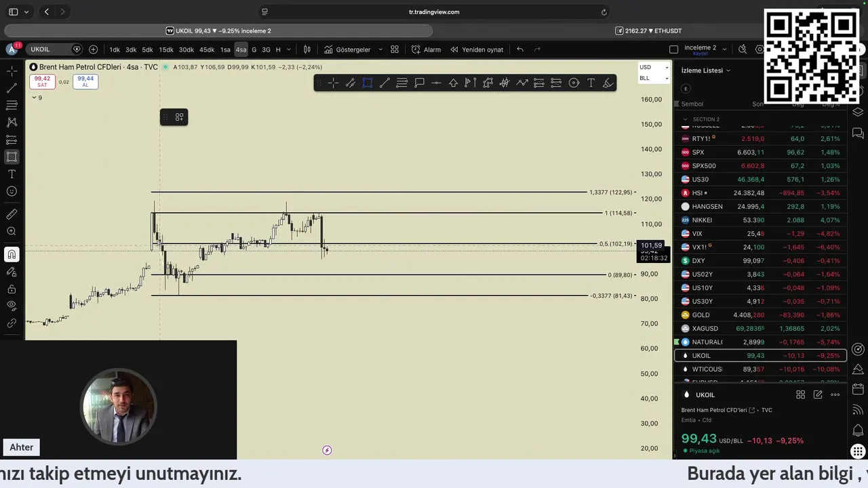Open the UKOIL details three-dot menu
This screenshot has width=868, height=488.
click(835, 394)
